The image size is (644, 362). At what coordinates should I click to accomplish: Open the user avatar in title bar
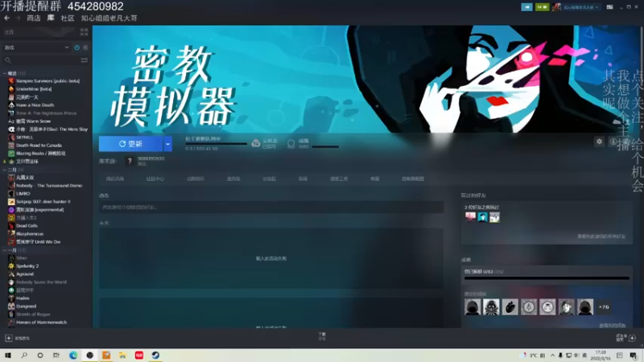point(556,7)
